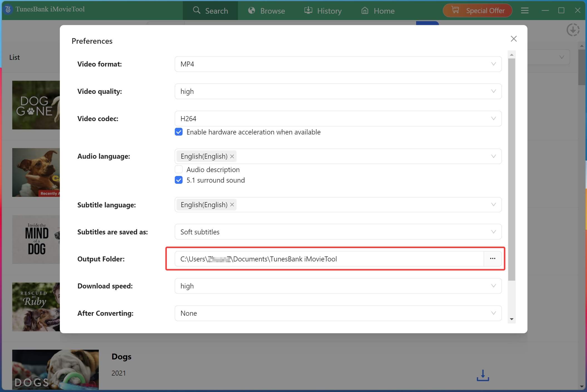Remove English from Subtitle language
Image resolution: width=587 pixels, height=392 pixels.
[232, 205]
